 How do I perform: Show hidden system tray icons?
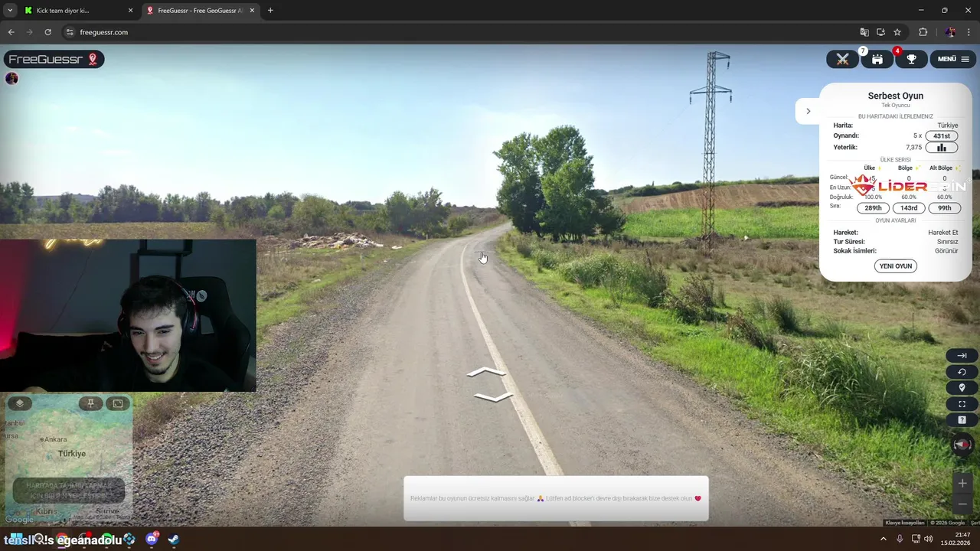pyautogui.click(x=884, y=540)
